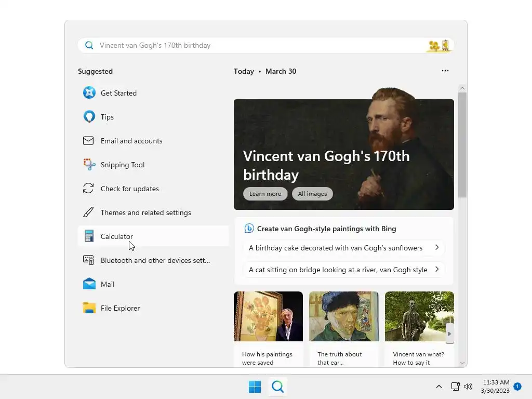Open the Mail app icon
The height and width of the screenshot is (399, 532).
pos(89,284)
